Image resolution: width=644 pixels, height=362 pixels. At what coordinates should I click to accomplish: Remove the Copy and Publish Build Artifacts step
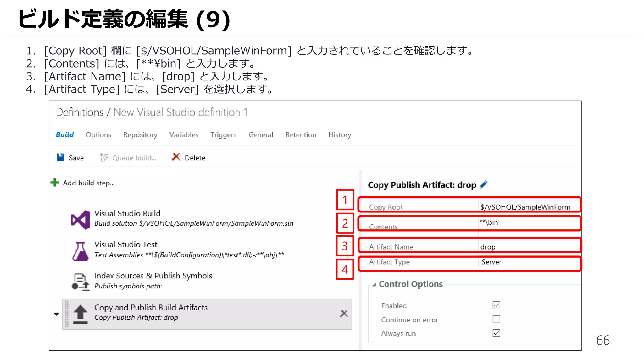click(344, 313)
